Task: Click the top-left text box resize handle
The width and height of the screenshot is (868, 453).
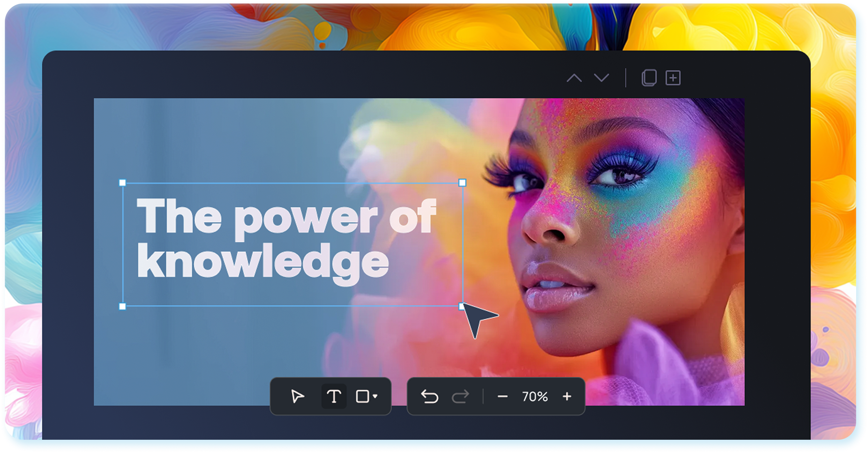Action: 122,183
